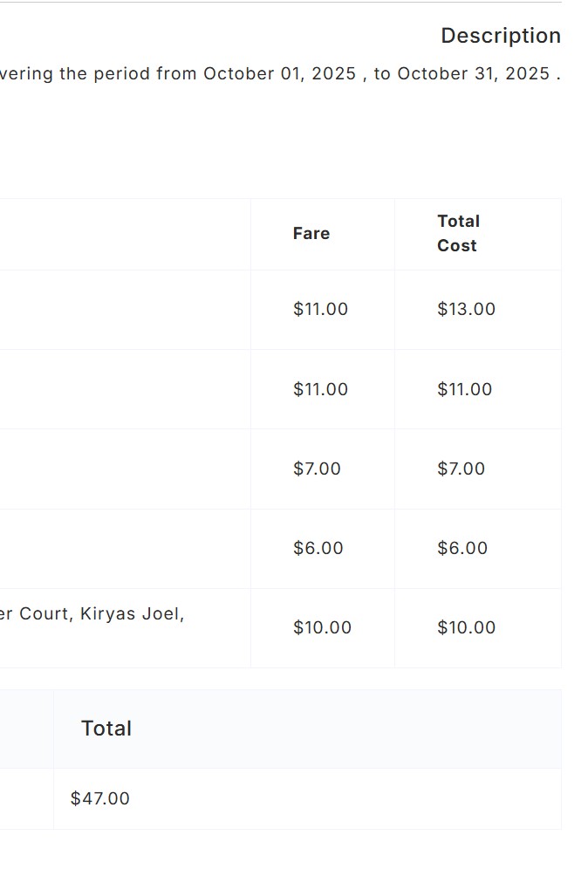Click the Total summary header
The width and height of the screenshot is (588, 876).
tap(106, 729)
